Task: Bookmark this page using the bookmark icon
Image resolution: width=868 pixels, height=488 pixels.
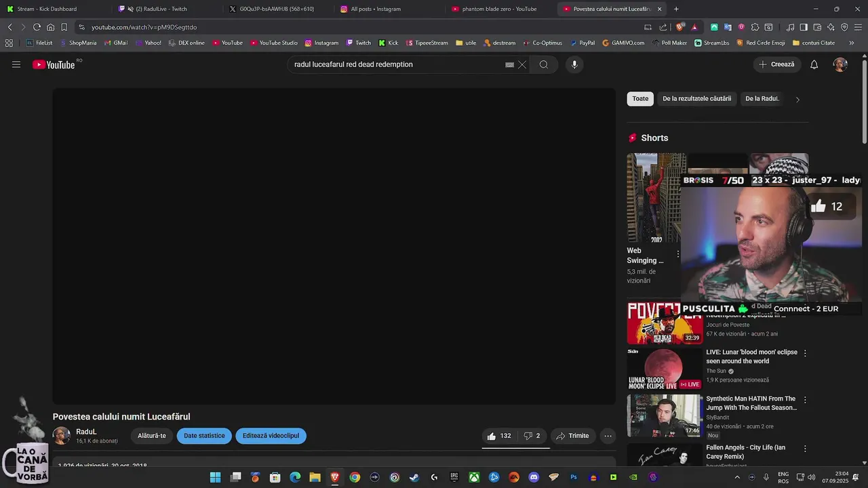Action: tap(64, 27)
